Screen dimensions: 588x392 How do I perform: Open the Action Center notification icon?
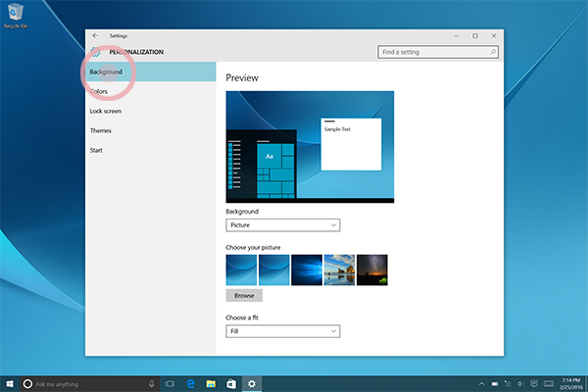click(534, 384)
